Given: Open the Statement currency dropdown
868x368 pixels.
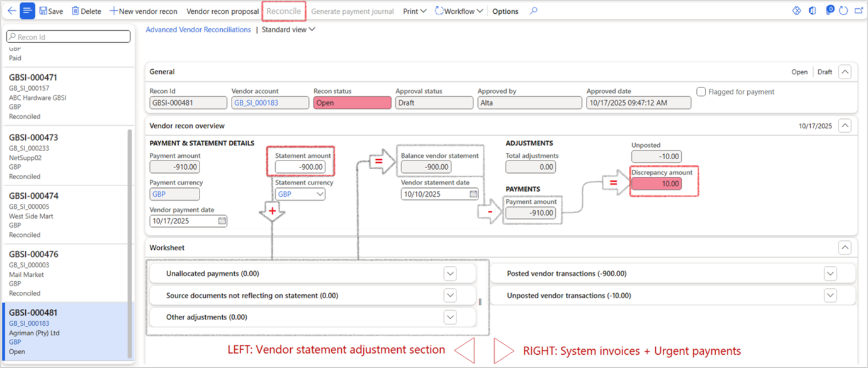Looking at the screenshot, I should click(x=320, y=194).
